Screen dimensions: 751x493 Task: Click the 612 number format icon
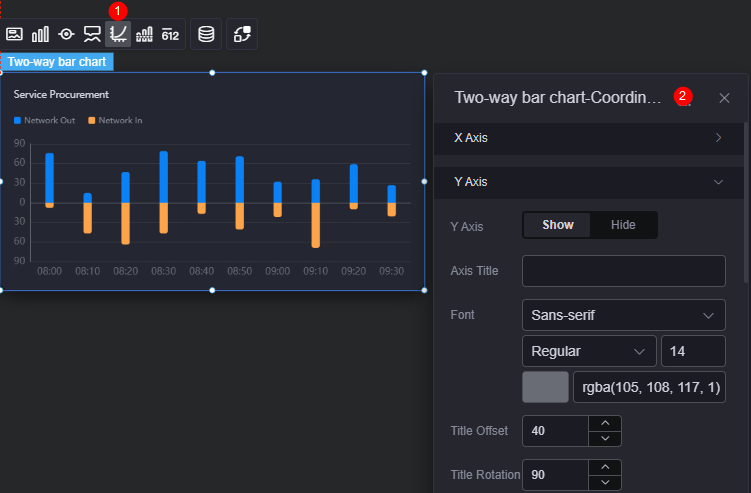pyautogui.click(x=170, y=34)
